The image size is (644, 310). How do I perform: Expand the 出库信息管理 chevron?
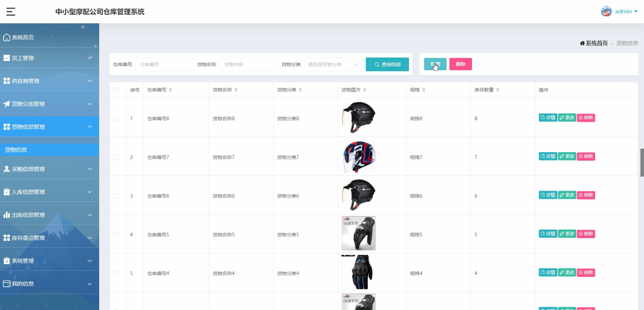pyautogui.click(x=90, y=215)
